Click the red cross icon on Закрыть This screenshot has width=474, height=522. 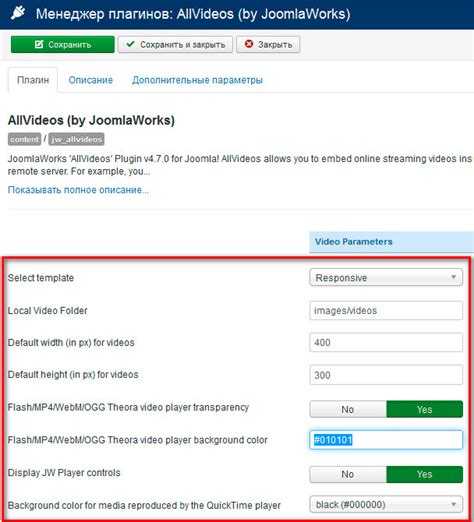pos(249,44)
